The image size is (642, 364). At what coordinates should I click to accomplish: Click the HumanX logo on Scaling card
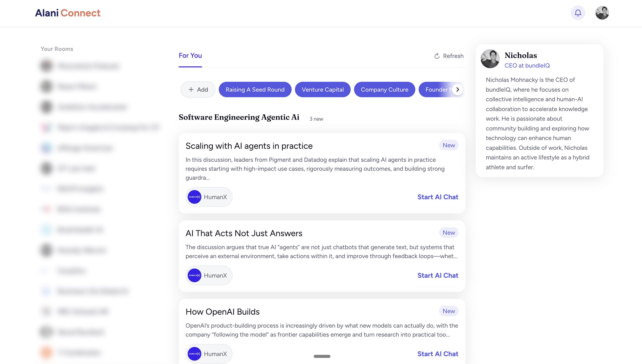point(195,197)
